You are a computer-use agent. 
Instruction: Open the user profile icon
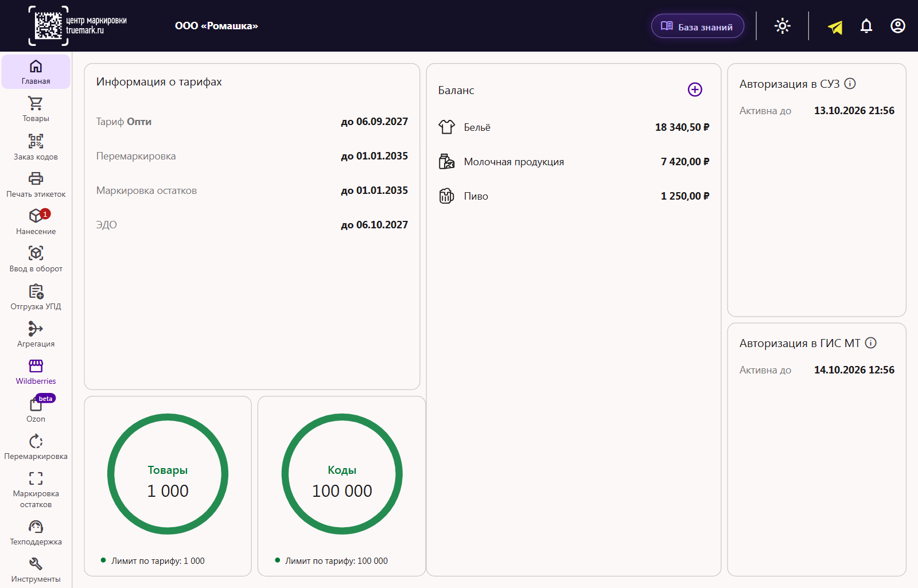(898, 26)
